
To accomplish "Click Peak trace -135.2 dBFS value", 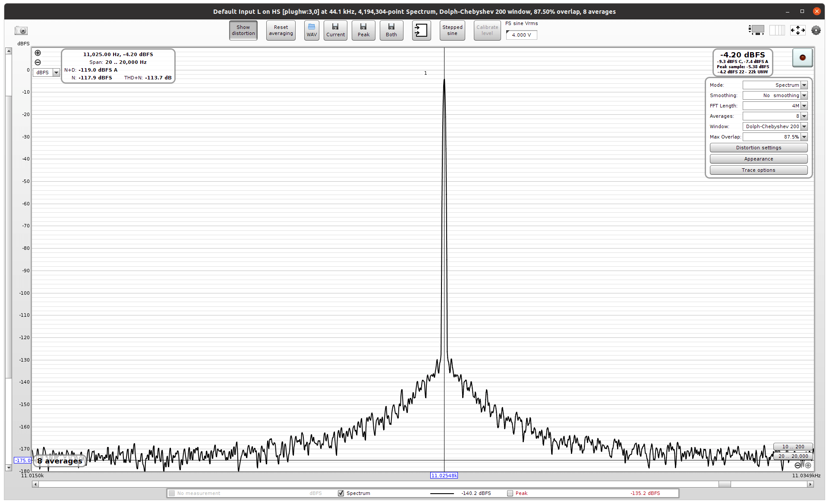I will coord(645,493).
